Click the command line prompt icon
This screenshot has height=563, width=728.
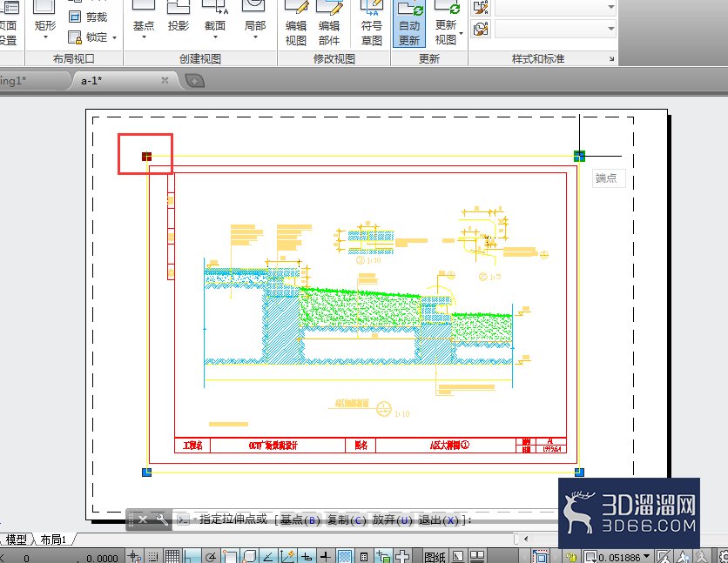click(184, 519)
